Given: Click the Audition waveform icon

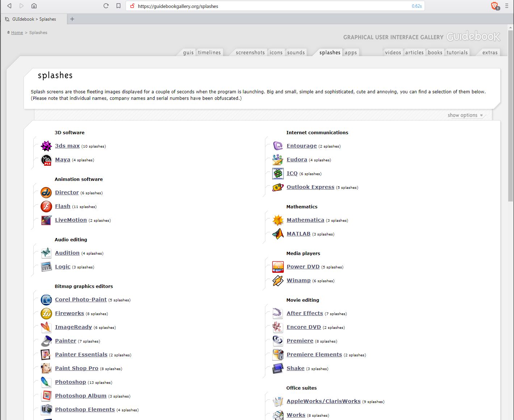Looking at the screenshot, I should (46, 253).
